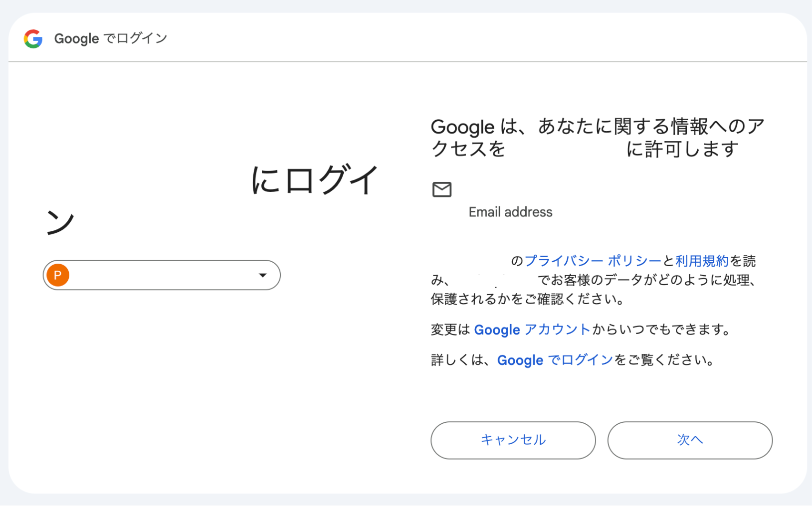Open the blue "Google でログイン" link

pos(555,360)
